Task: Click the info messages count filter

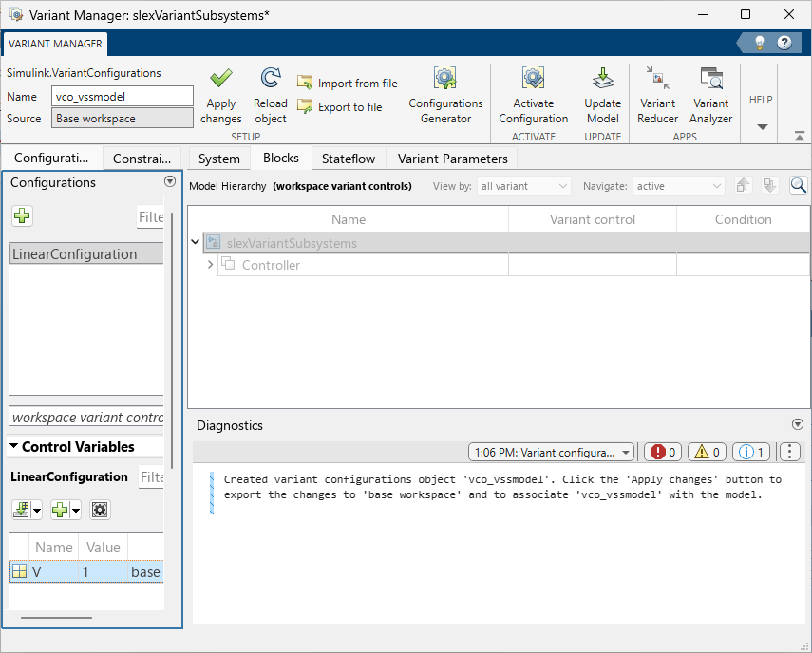Action: [x=751, y=452]
